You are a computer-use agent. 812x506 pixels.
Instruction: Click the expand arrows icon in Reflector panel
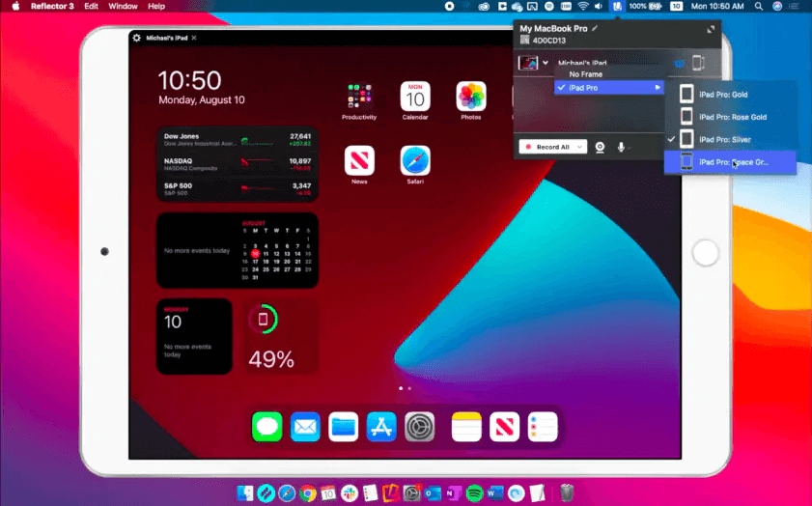click(712, 30)
